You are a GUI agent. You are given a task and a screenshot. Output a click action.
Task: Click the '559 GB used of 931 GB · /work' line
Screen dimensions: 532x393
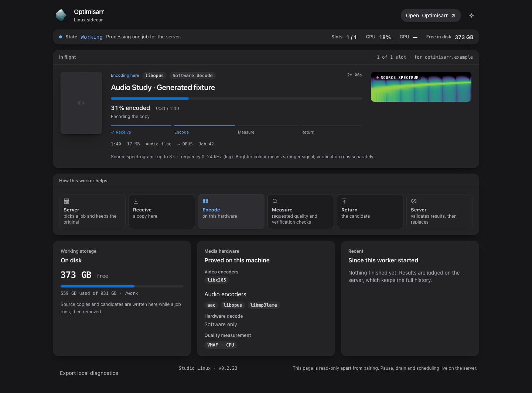[99, 293]
